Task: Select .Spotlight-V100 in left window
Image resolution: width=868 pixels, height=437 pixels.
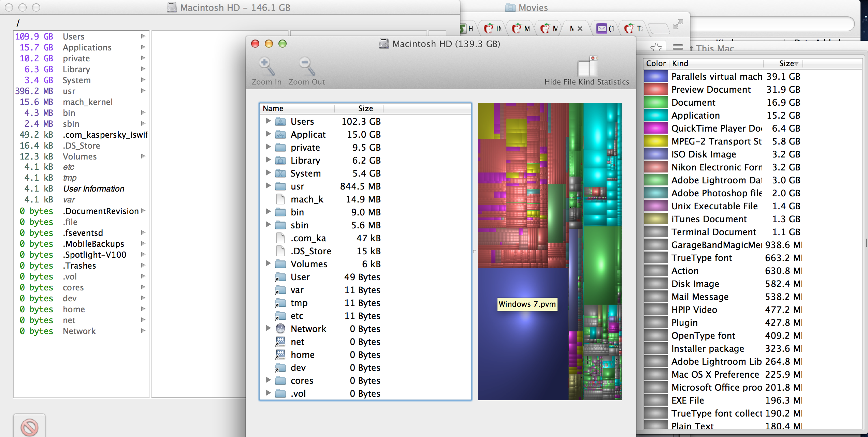Action: coord(81,255)
